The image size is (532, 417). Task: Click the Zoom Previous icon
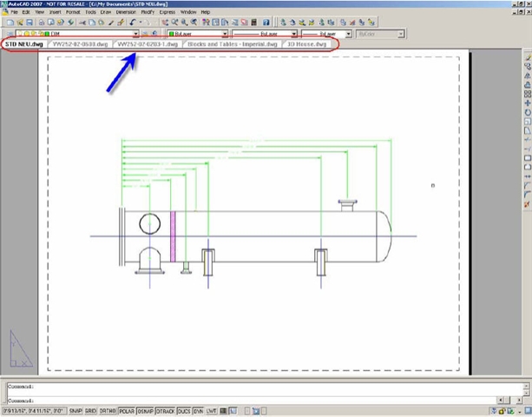click(194, 23)
